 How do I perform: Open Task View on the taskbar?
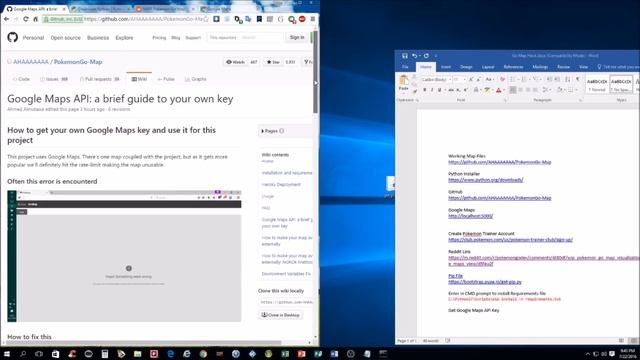[x=39, y=354]
